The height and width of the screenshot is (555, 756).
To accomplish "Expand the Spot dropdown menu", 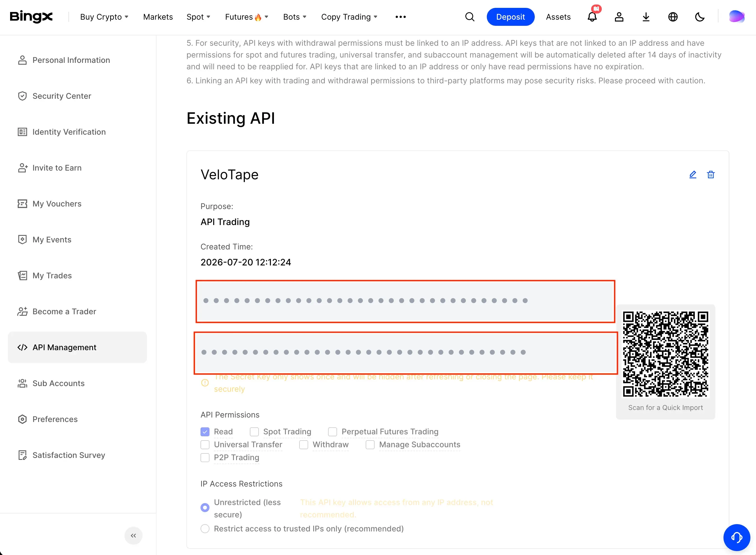I will click(198, 17).
